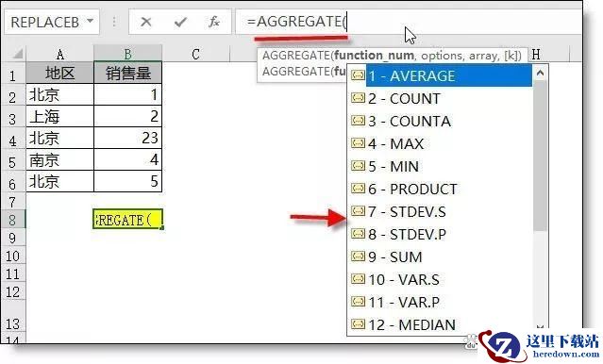
Task: Click cell B2 with value 1
Action: (x=128, y=94)
